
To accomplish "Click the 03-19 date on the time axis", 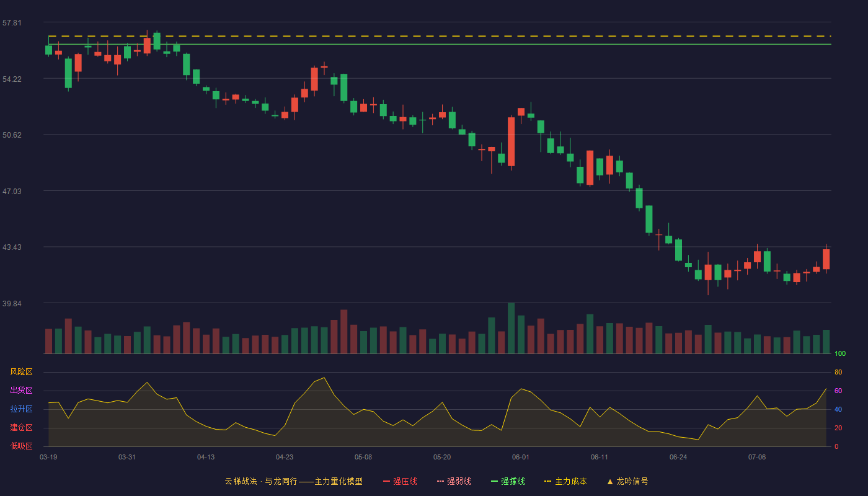I will tap(48, 457).
